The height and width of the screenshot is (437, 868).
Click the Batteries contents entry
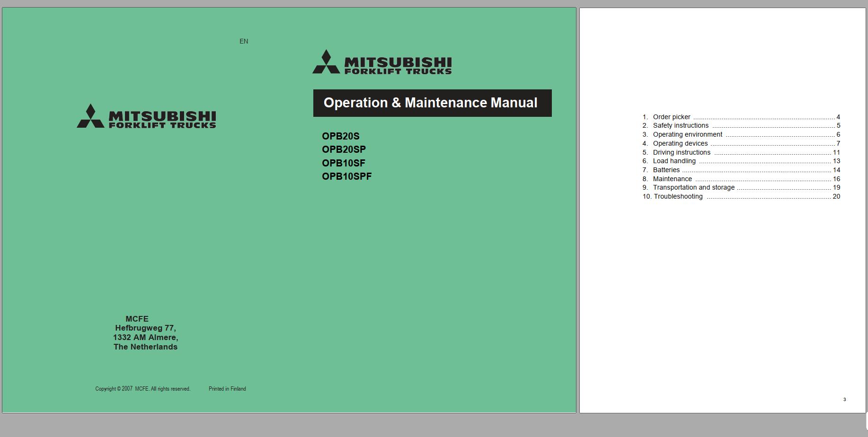point(741,170)
